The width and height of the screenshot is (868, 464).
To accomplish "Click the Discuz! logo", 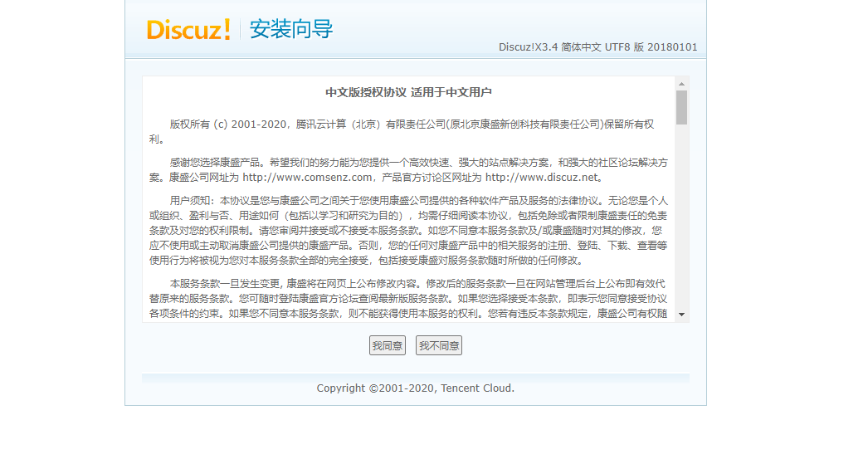I will click(188, 30).
